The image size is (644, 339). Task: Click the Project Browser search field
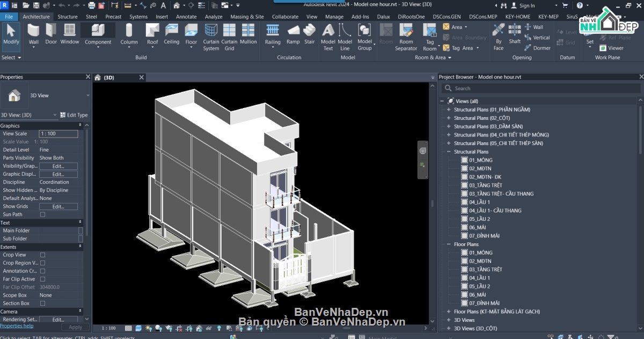541,89
